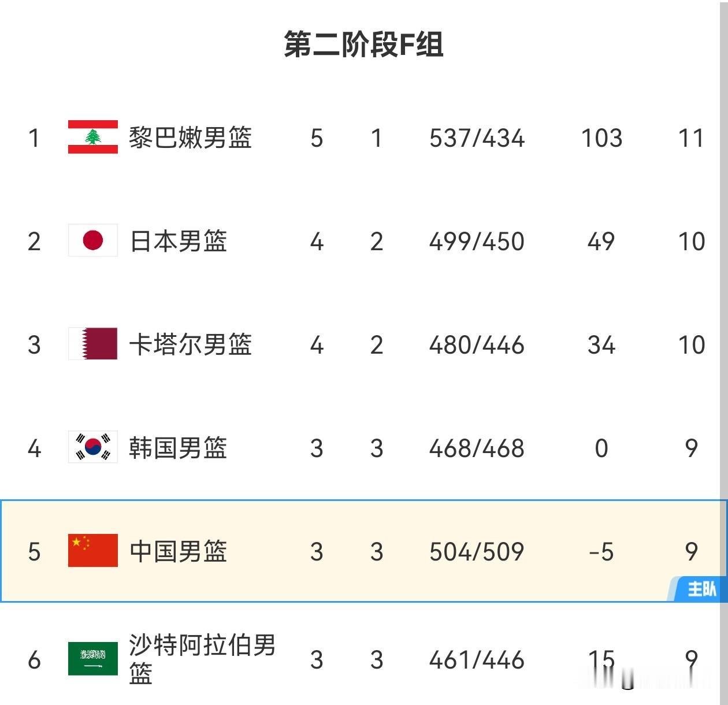The width and height of the screenshot is (728, 705).
Task: Open 韩国男篮 team page
Action: pos(178,448)
